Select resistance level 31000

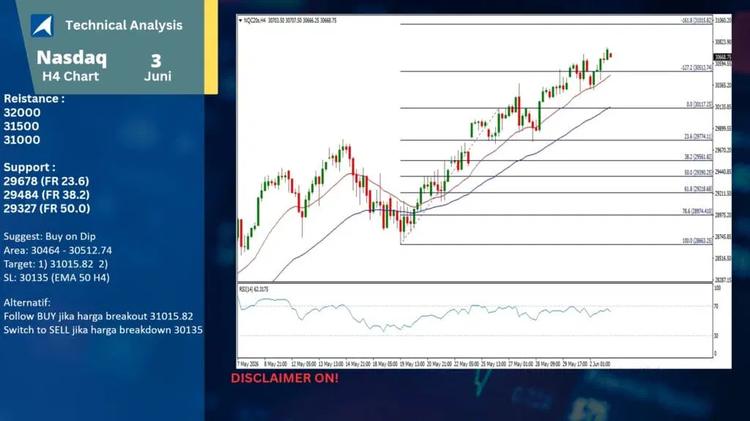[22, 140]
